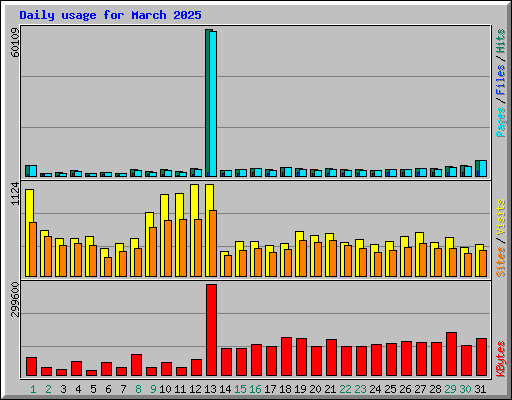This screenshot has height=400, width=512.
Task: Click the hits bar for day 31
Action: (x=477, y=168)
